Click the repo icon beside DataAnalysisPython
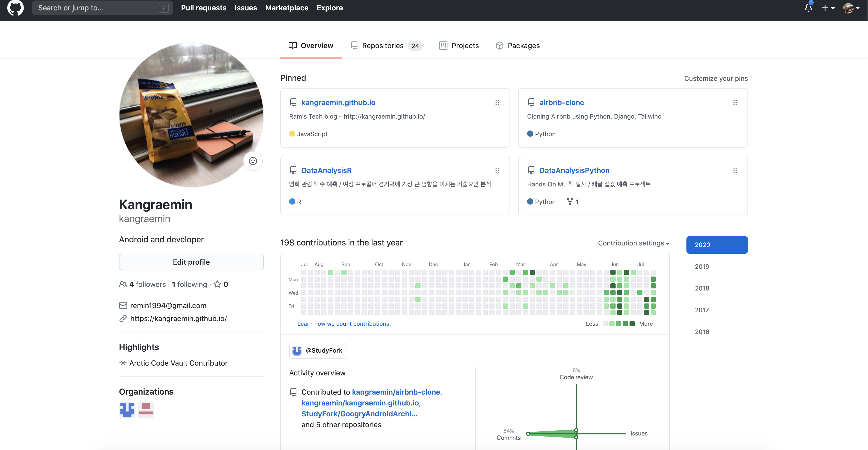Screen dimensions: 868x450 coord(531,170)
